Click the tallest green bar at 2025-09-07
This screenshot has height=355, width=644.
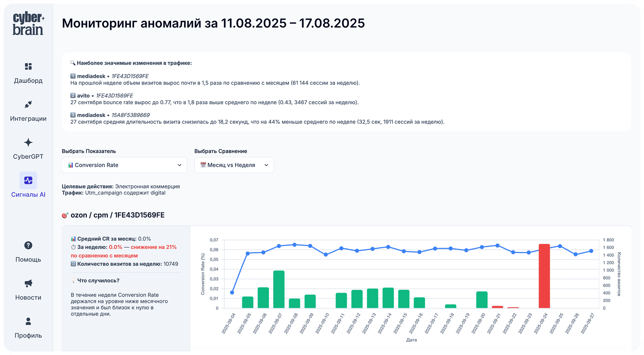(279, 289)
